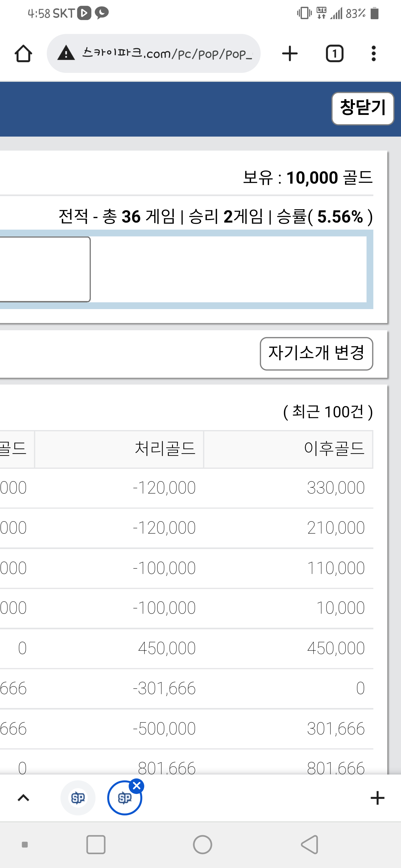Add a tab from the bottom bar plus
This screenshot has height=868, width=401.
point(377,798)
